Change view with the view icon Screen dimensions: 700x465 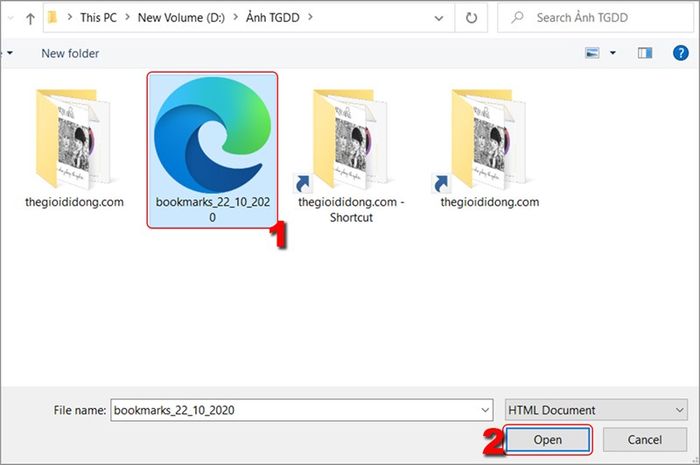tap(592, 53)
